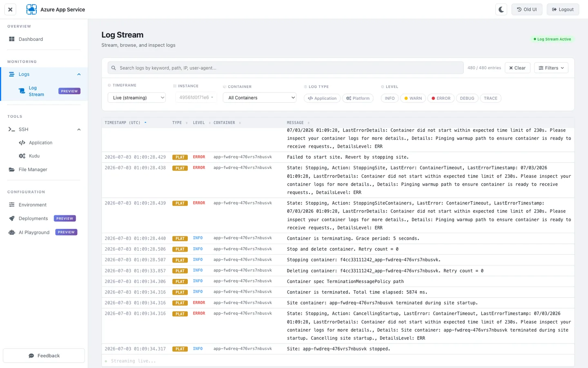The height and width of the screenshot is (368, 588).
Task: Toggle dark mode with the moon icon
Action: tap(501, 9)
